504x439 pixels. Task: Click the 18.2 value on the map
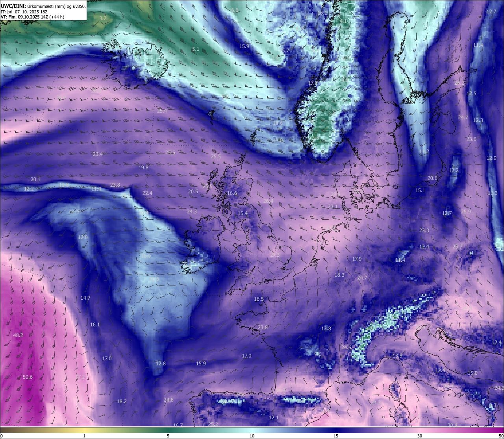(x=122, y=402)
